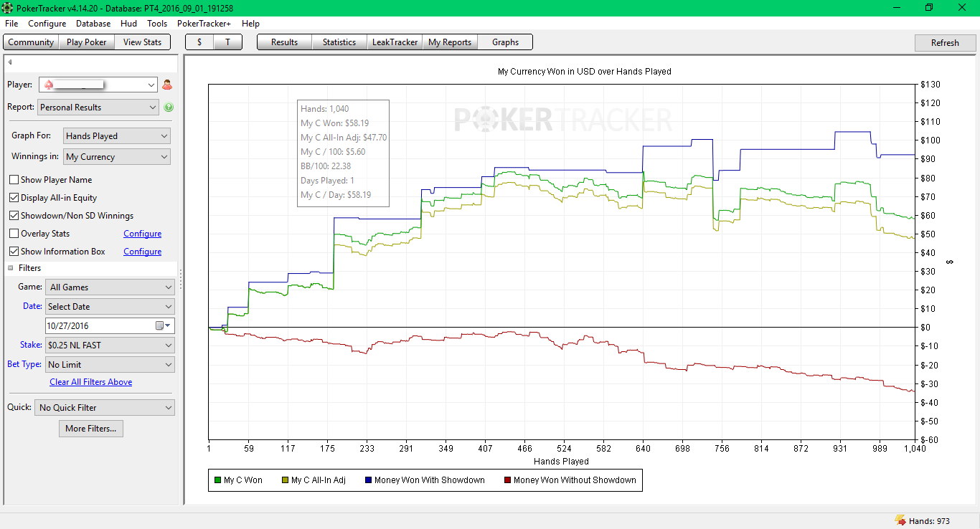This screenshot has height=529, width=980.
Task: Disable the Show Information Box checkbox
Action: pos(14,252)
